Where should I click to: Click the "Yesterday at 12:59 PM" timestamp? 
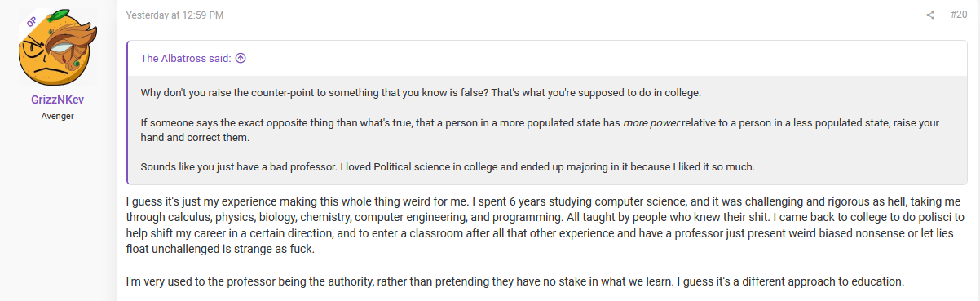click(174, 15)
